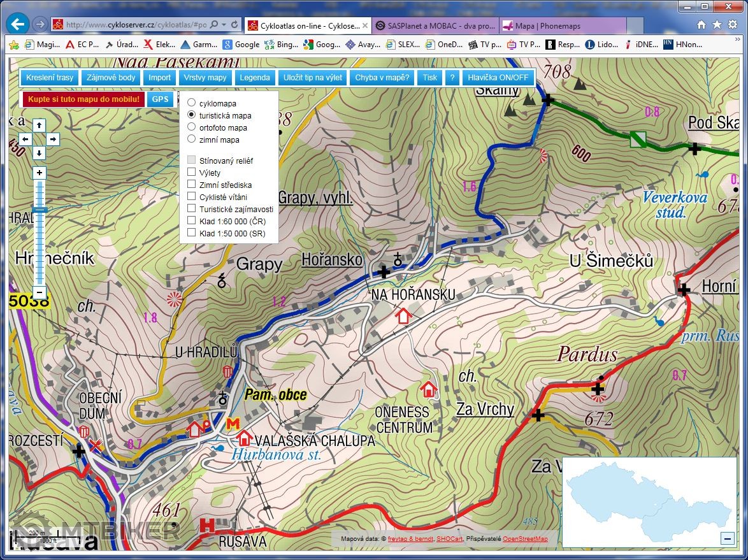The image size is (748, 560).
Task: Pan the map up with the arrow
Action: (39, 125)
